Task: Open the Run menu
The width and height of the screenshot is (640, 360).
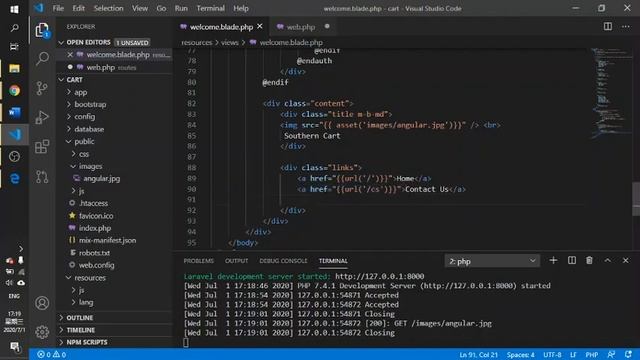Action: pyautogui.click(x=181, y=8)
